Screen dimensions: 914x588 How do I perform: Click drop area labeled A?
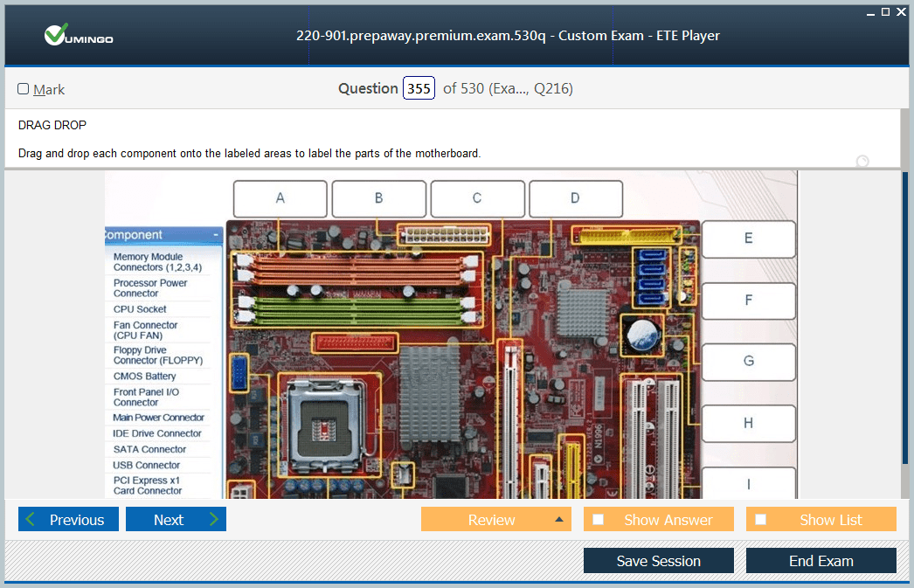[280, 198]
